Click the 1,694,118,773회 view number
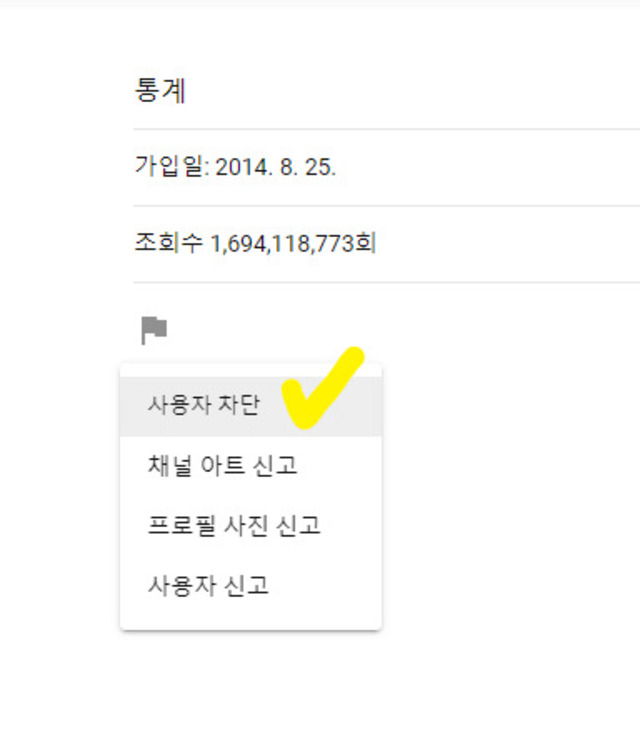 coord(293,243)
